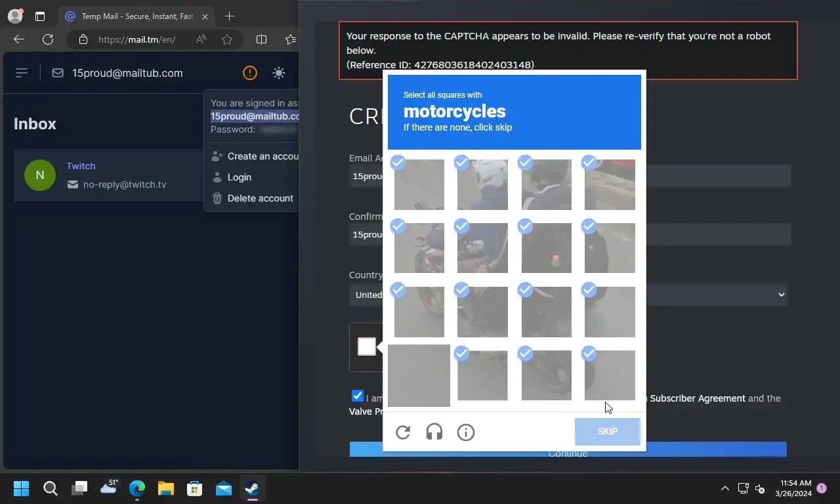840x504 pixels.
Task: Click the green N sender avatar
Action: click(40, 175)
